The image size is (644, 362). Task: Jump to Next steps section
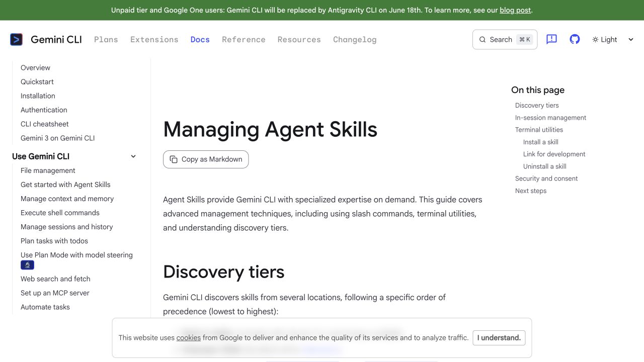point(531,191)
